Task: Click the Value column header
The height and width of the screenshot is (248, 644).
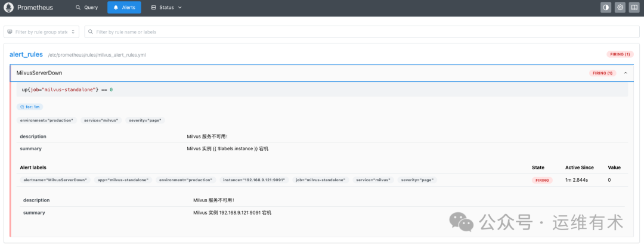Action: [614, 168]
